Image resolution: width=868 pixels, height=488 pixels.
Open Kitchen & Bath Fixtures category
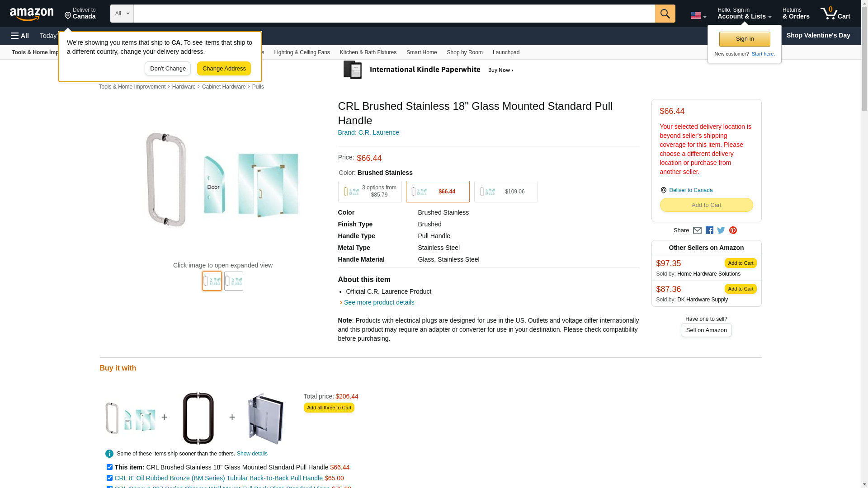tap(368, 52)
